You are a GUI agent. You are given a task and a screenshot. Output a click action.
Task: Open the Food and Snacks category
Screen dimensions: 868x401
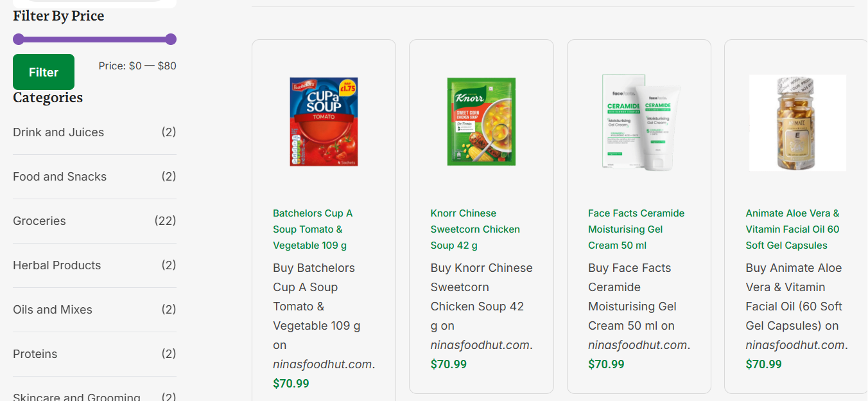pyautogui.click(x=60, y=177)
